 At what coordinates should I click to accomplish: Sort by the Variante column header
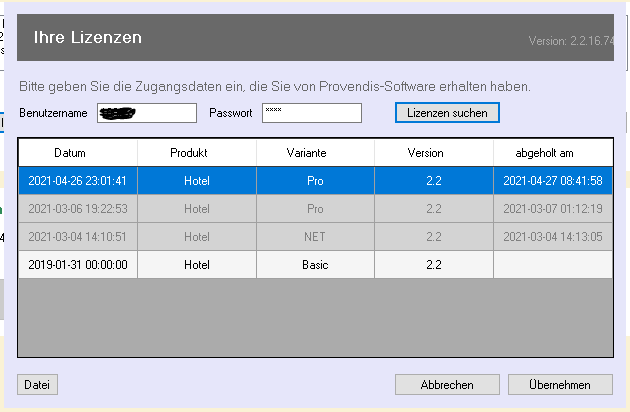pyautogui.click(x=315, y=153)
